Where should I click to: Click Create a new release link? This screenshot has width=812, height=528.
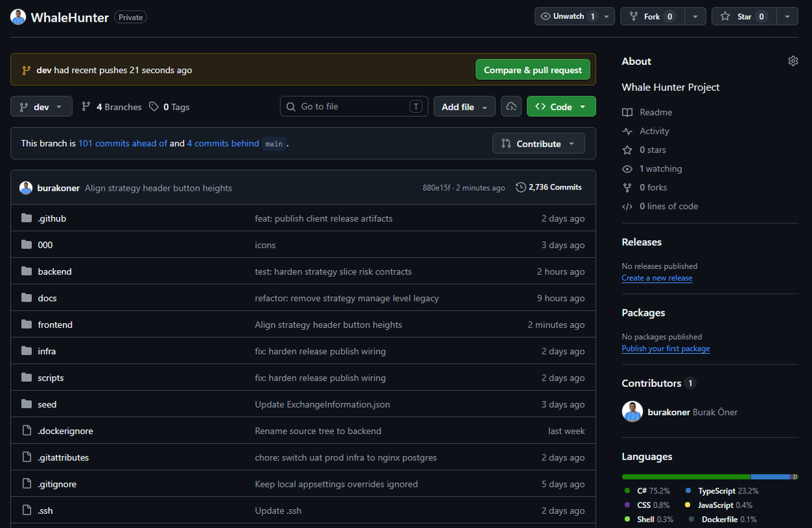(x=657, y=278)
